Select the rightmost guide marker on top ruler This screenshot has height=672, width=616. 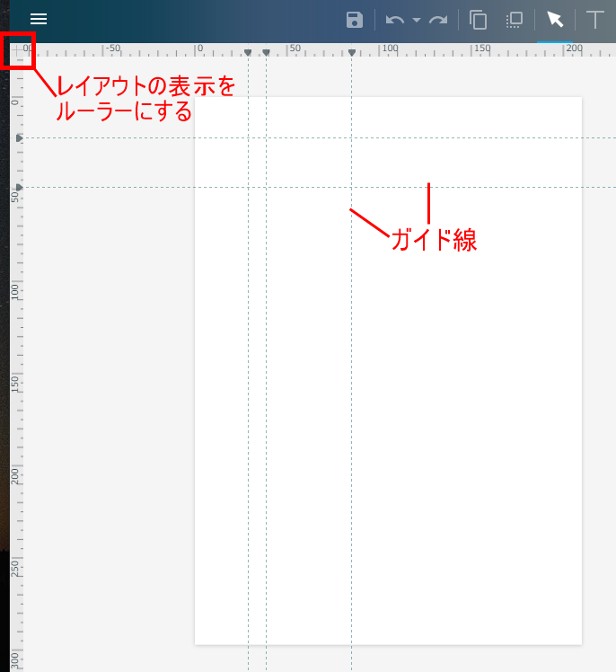[351, 53]
